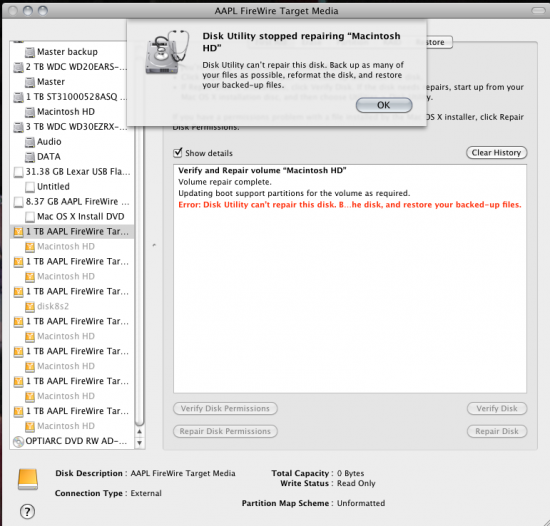
Task: Select the Audio volume
Action: (x=72, y=141)
